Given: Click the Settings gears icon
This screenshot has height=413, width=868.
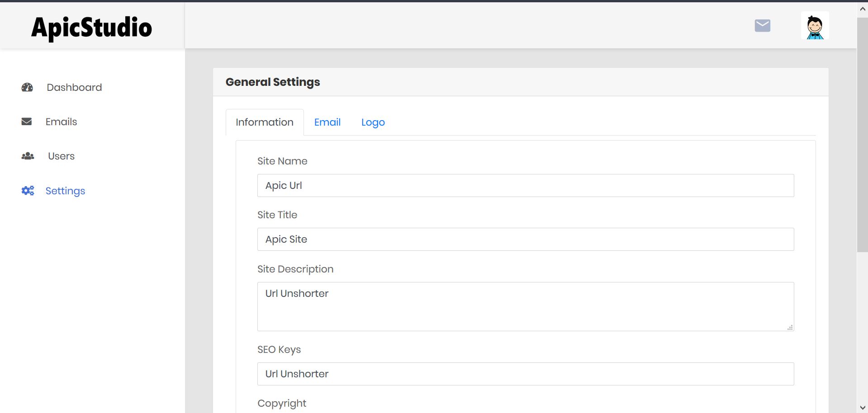Looking at the screenshot, I should pyautogui.click(x=28, y=191).
